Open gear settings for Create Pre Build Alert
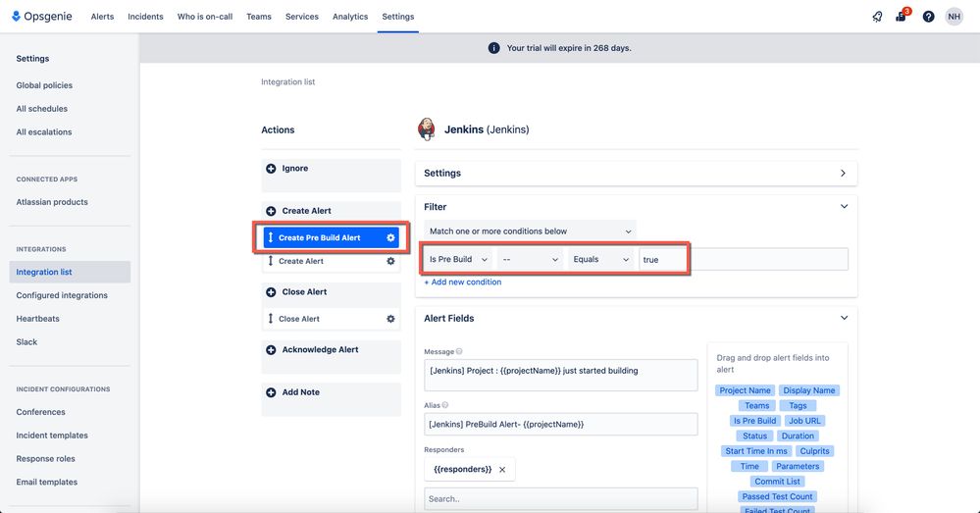This screenshot has width=980, height=513. tap(390, 237)
